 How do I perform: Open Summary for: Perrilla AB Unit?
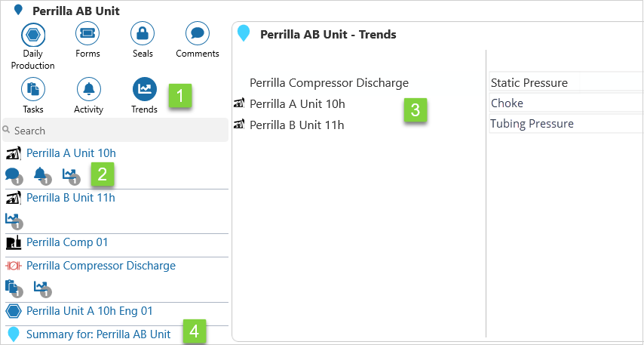click(x=98, y=334)
